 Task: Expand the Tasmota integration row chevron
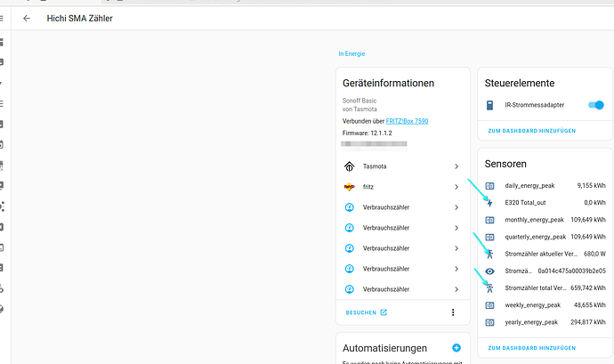tap(456, 166)
